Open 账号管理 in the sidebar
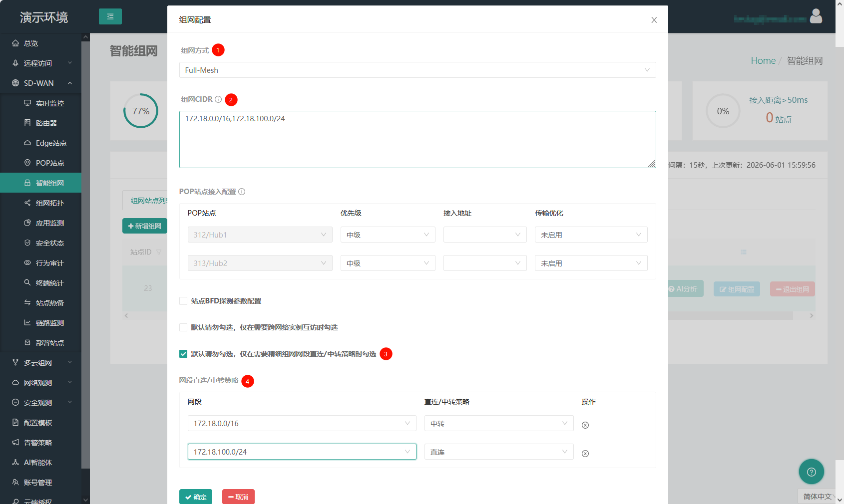The height and width of the screenshot is (504, 844). coord(40,483)
